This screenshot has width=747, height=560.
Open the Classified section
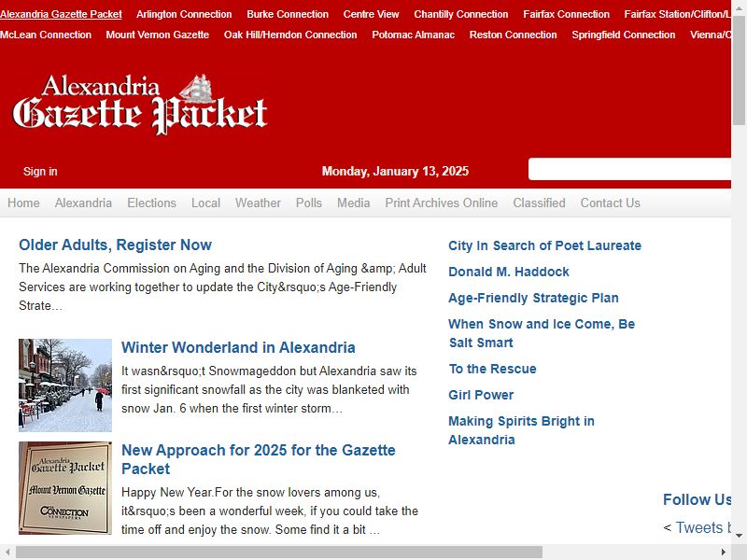pyautogui.click(x=539, y=203)
